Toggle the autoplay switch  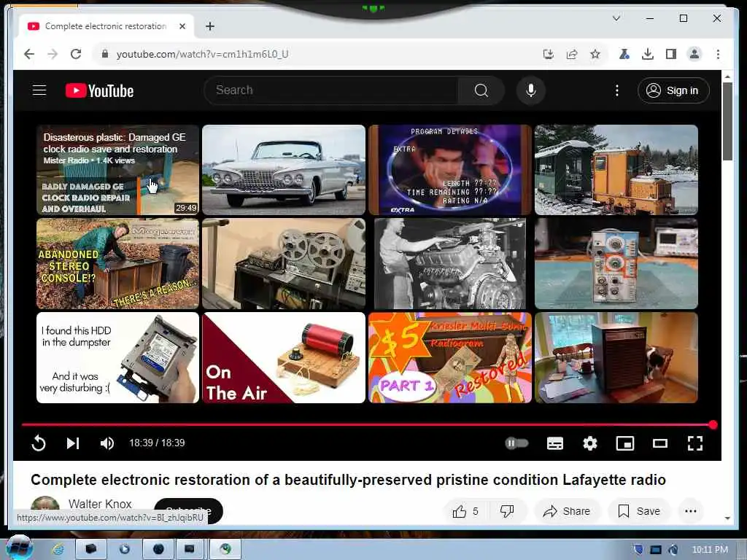click(517, 443)
